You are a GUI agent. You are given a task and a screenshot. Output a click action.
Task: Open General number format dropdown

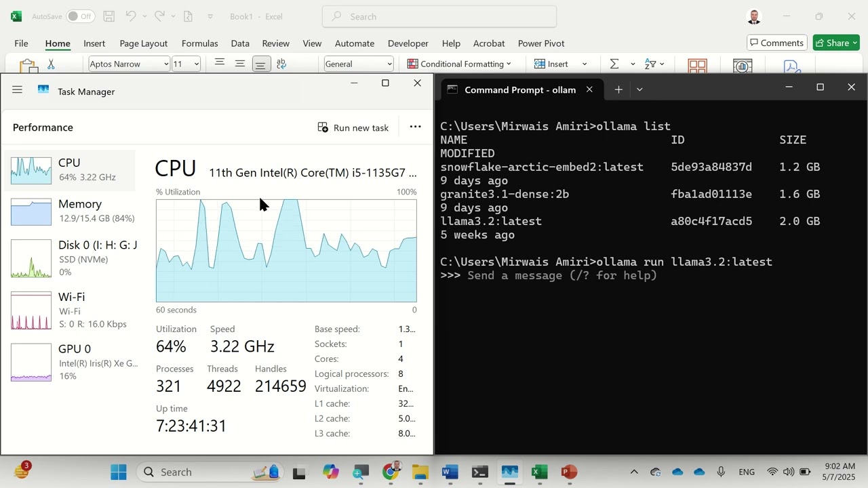pyautogui.click(x=389, y=64)
